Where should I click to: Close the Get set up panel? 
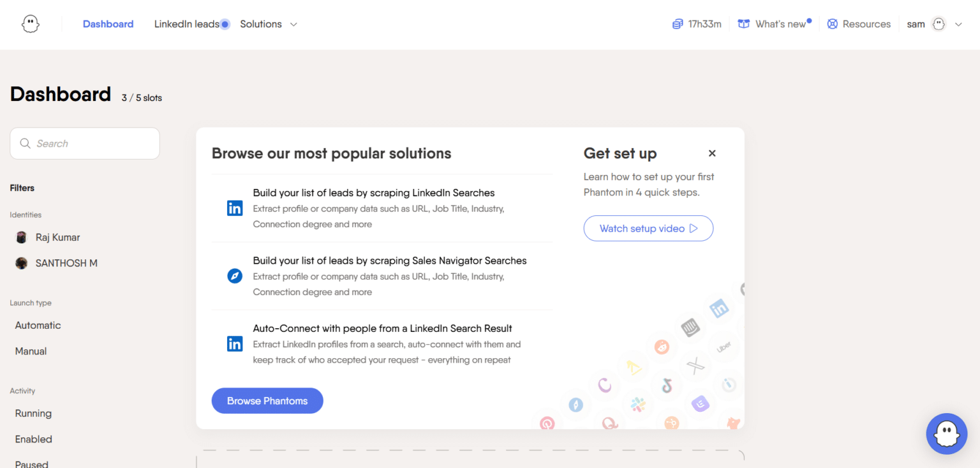pyautogui.click(x=712, y=153)
